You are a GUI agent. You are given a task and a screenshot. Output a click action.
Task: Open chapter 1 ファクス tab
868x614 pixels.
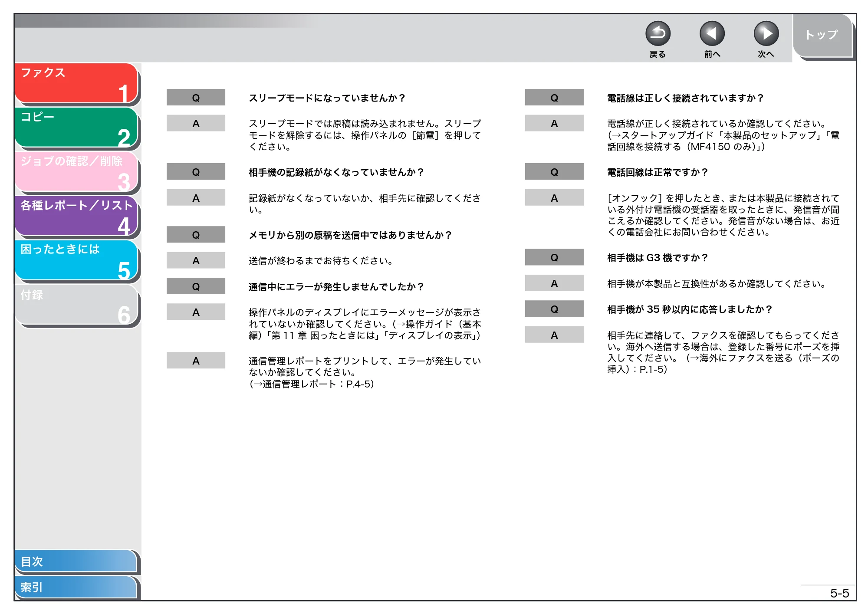76,84
